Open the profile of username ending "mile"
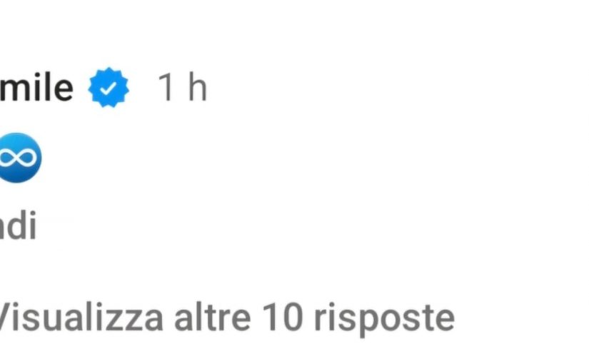The width and height of the screenshot is (589, 364). pos(36,88)
